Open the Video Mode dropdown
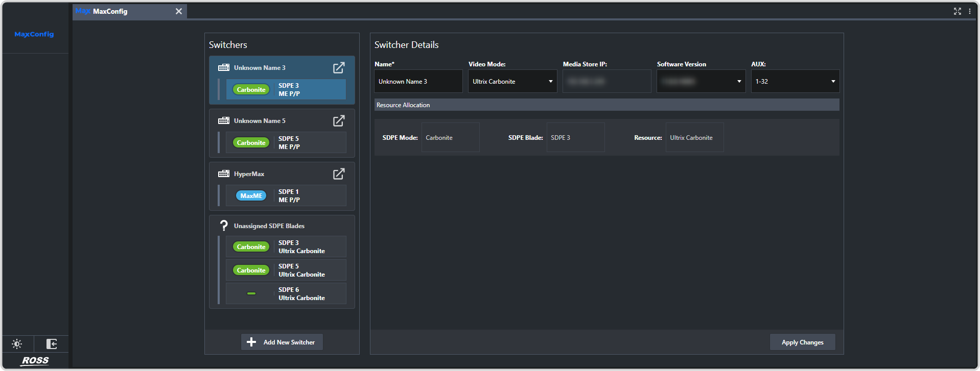 (x=512, y=81)
